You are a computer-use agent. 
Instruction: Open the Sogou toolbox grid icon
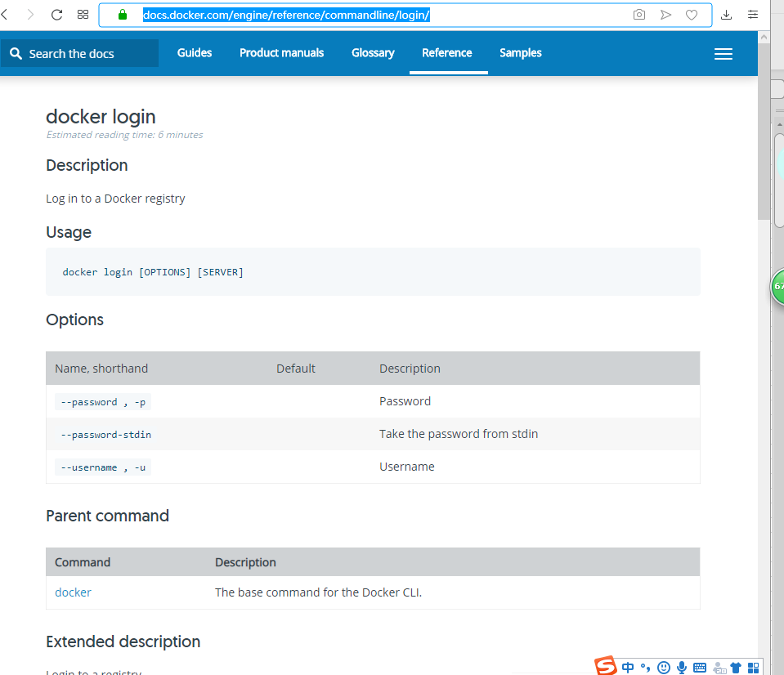point(754,668)
